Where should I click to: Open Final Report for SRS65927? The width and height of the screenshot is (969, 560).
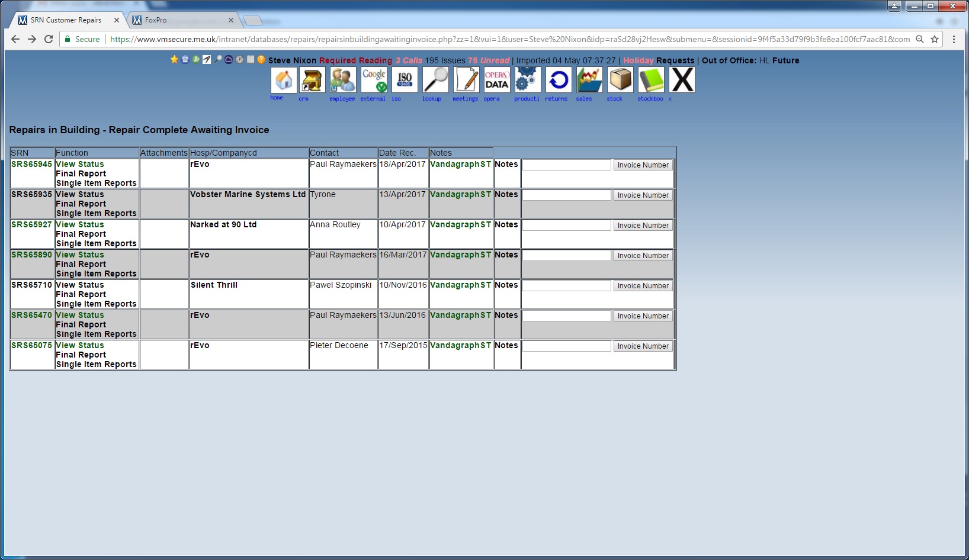pos(81,234)
